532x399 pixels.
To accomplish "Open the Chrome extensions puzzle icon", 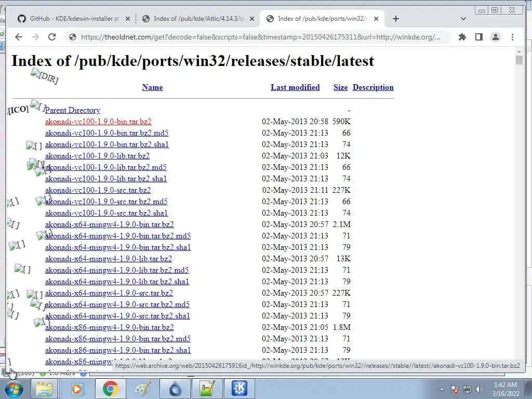I will coord(462,37).
